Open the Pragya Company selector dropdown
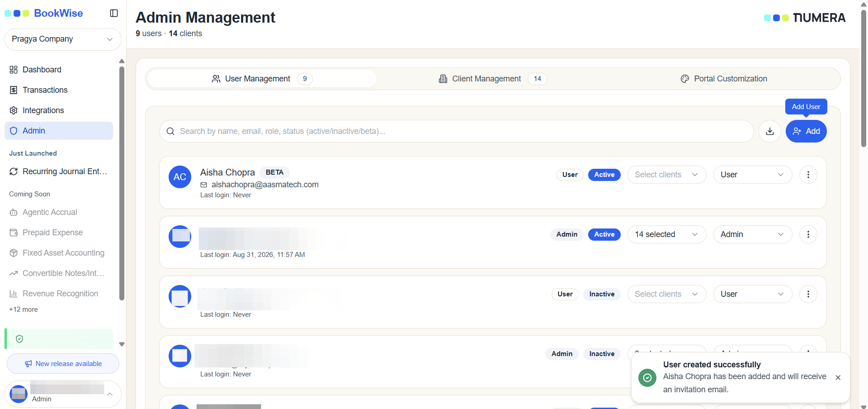 tap(63, 39)
